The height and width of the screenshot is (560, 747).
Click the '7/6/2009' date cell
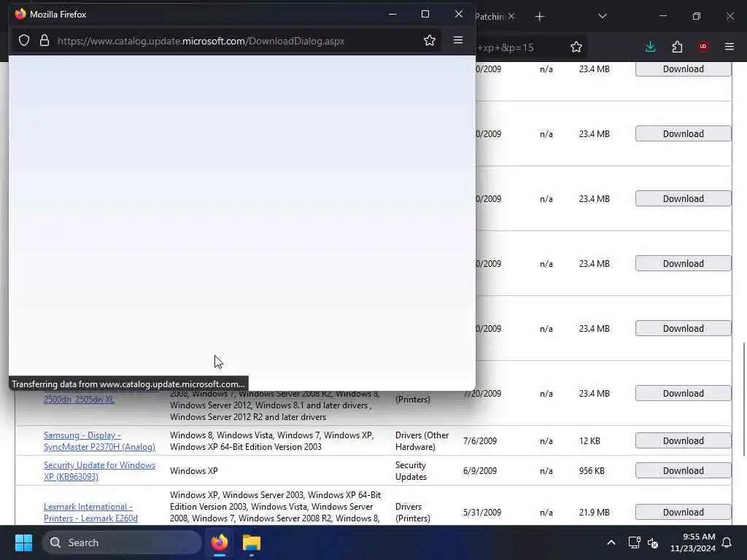point(480,441)
